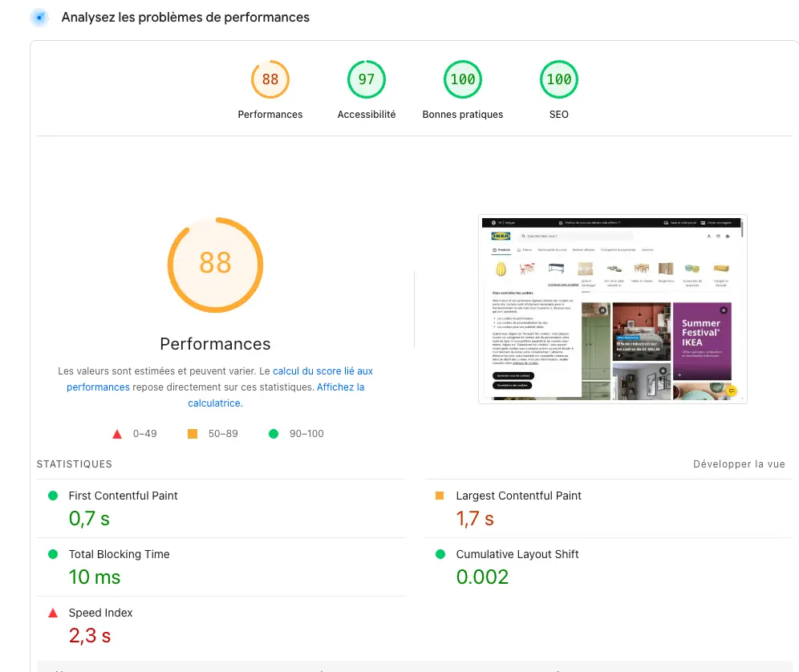This screenshot has width=799, height=672.
Task: Click the sparkle icon beside the page title
Action: [39, 17]
